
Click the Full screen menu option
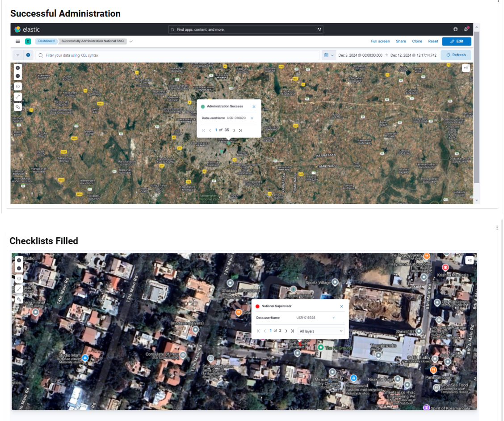point(380,41)
